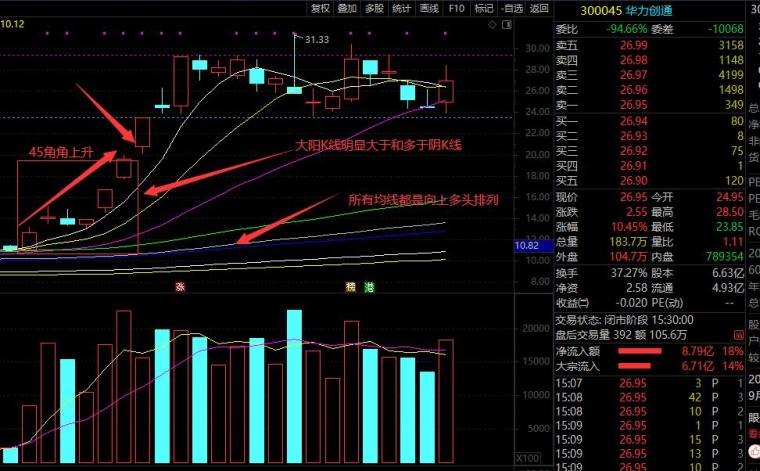Toggle the -自选 watchlist button
The height and width of the screenshot is (471, 760).
point(511,8)
